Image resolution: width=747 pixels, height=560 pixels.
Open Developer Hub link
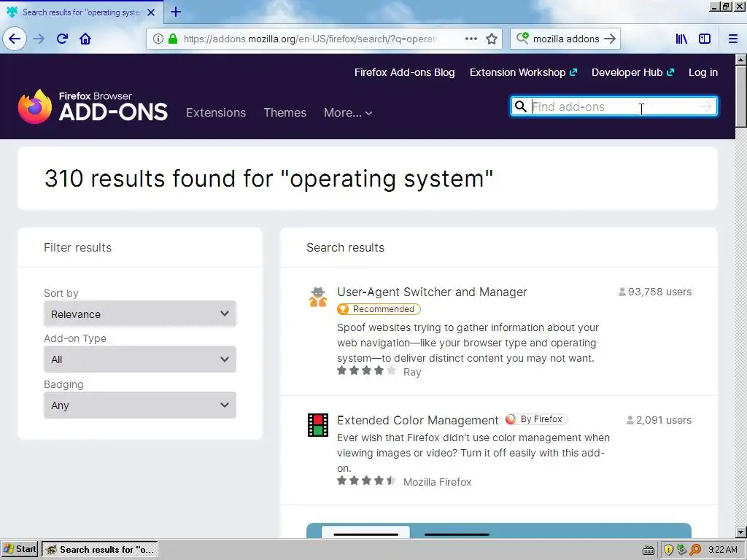[x=632, y=72]
